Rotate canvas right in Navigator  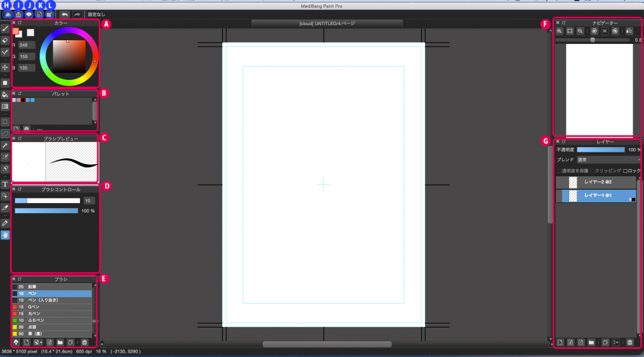(x=615, y=31)
